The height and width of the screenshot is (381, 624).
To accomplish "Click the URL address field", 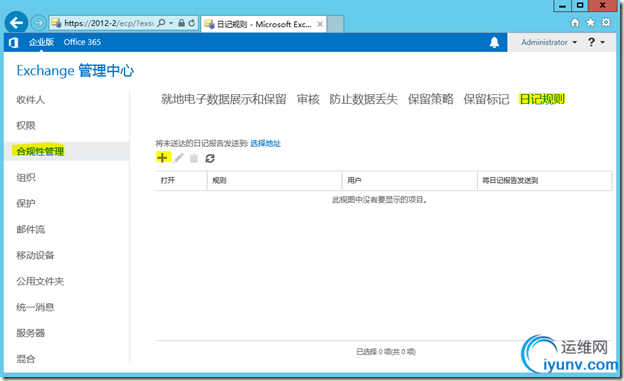I will (x=109, y=23).
